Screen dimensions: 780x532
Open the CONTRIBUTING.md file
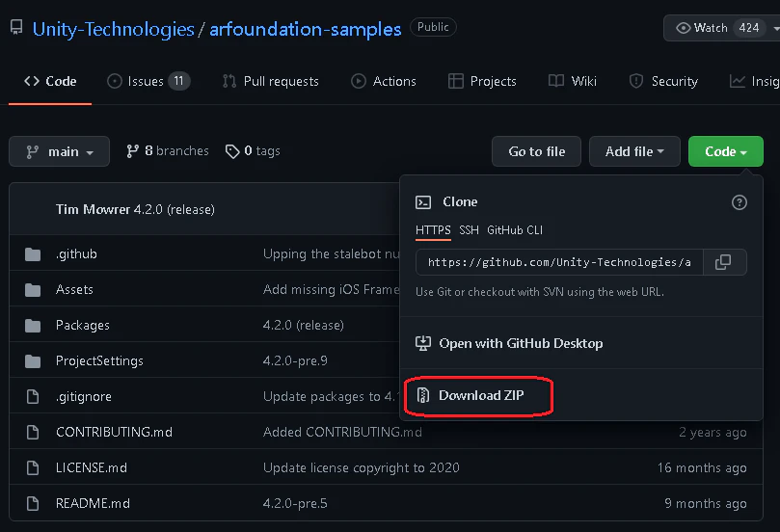pyautogui.click(x=114, y=432)
